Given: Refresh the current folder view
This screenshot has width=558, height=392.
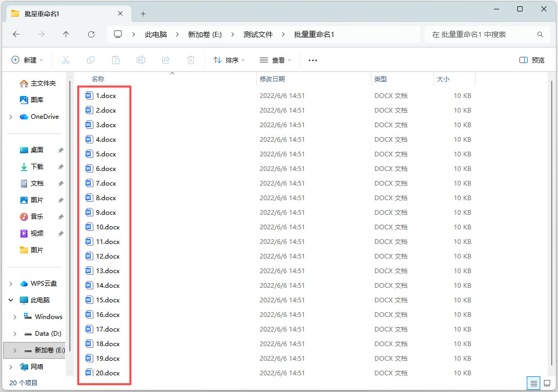Looking at the screenshot, I should (x=91, y=34).
